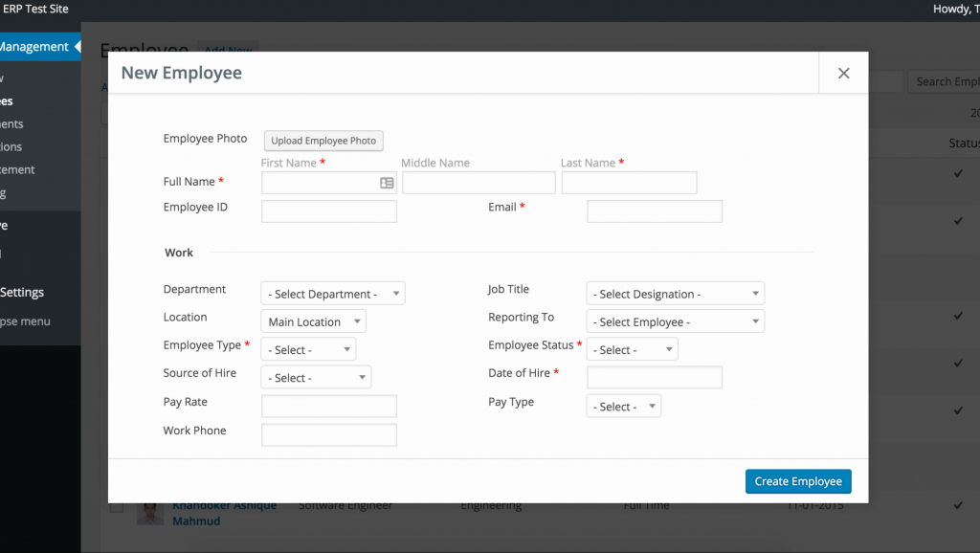Open the Select Designation job title dropdown
This screenshot has width=980, height=553.
[675, 294]
